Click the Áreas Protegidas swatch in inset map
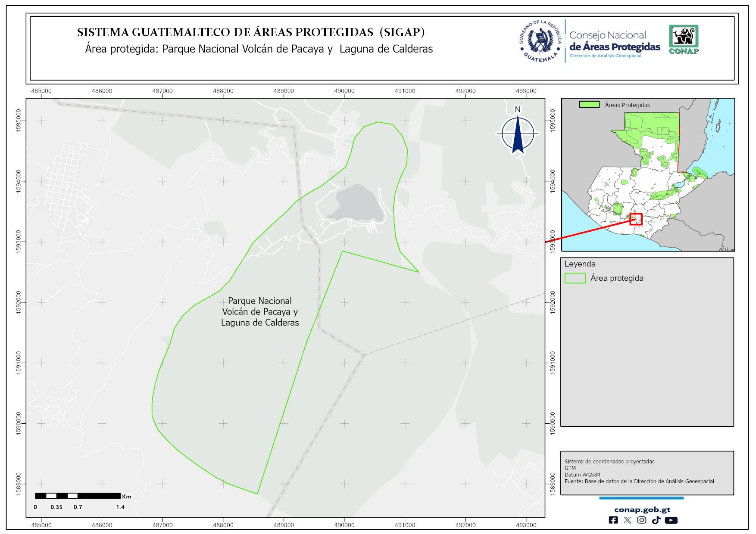Viewport: 756px width, 534px height. point(589,105)
